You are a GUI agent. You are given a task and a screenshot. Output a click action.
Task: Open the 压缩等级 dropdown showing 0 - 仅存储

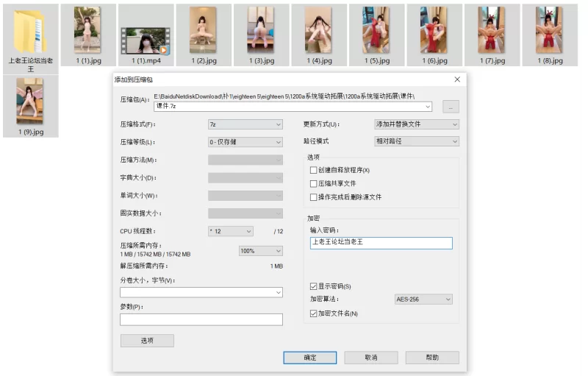click(245, 142)
